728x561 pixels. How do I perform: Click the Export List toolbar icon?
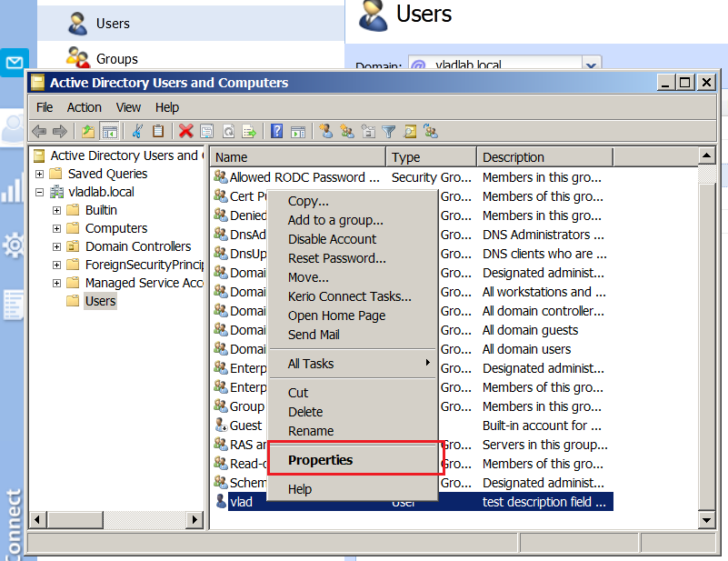pyautogui.click(x=249, y=132)
